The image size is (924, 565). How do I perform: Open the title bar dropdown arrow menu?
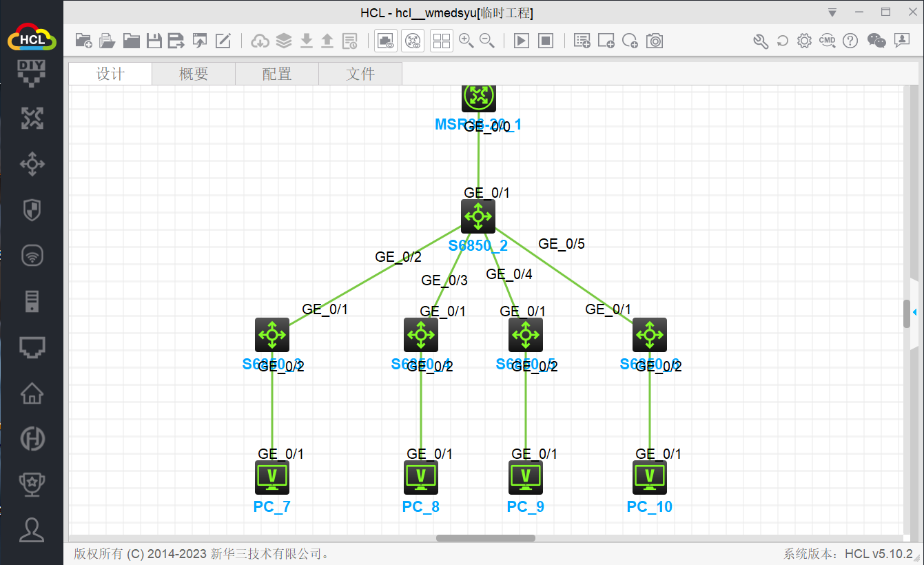pyautogui.click(x=832, y=13)
